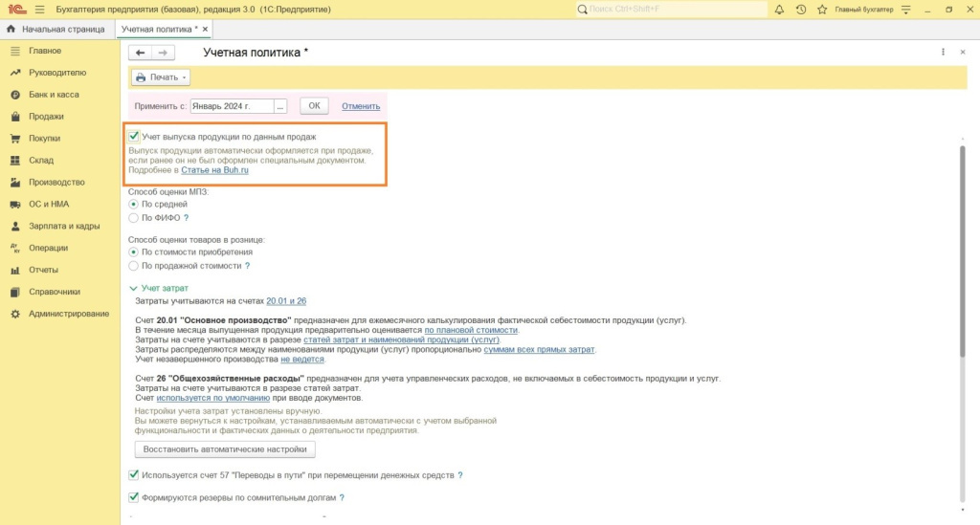Open favorites star icon
The height and width of the screenshot is (525, 980).
point(820,10)
